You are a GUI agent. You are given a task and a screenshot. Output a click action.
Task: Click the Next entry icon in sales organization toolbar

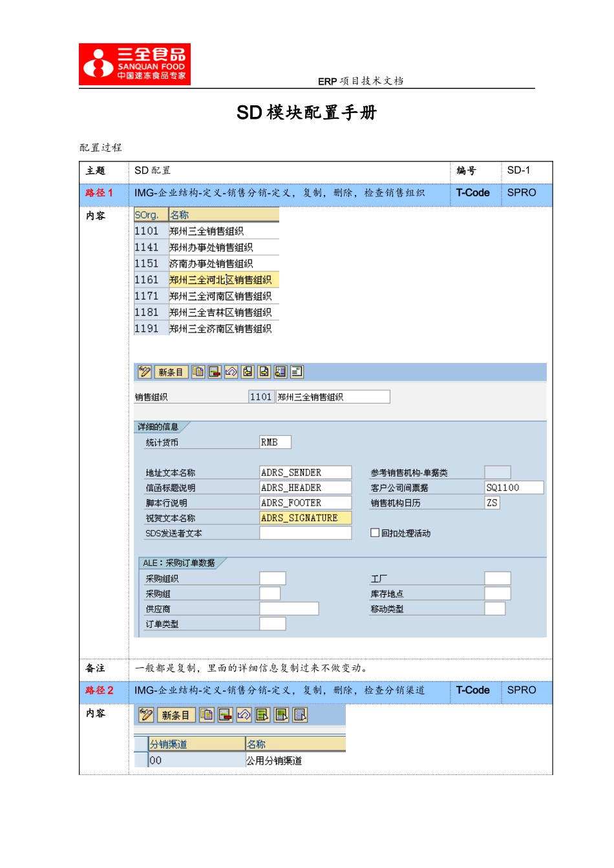pyautogui.click(x=264, y=372)
